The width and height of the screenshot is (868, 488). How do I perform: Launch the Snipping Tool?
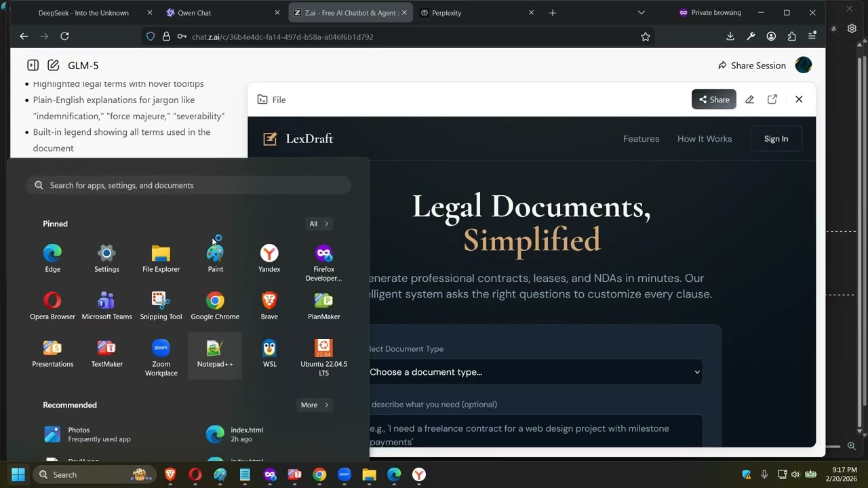pos(161,306)
